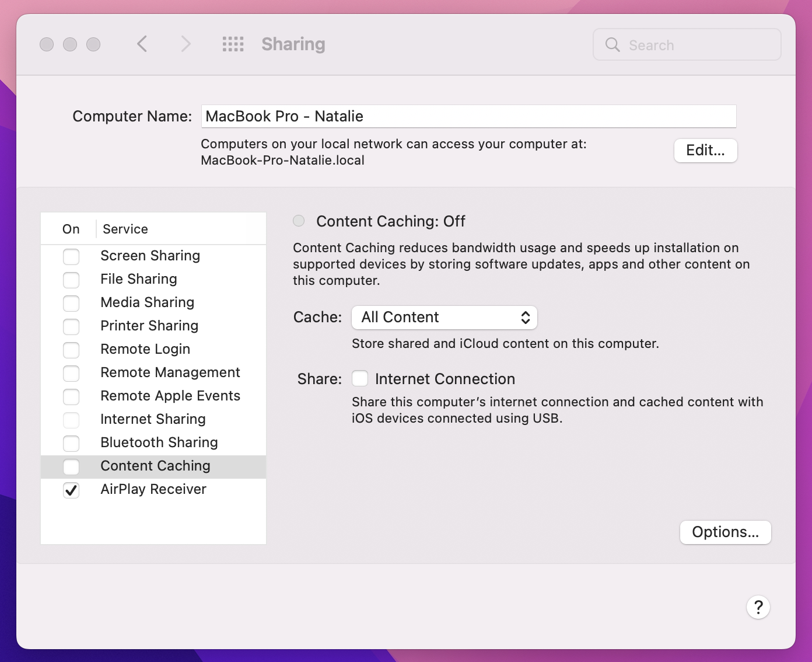Click the back navigation arrow
812x662 pixels.
[x=142, y=44]
